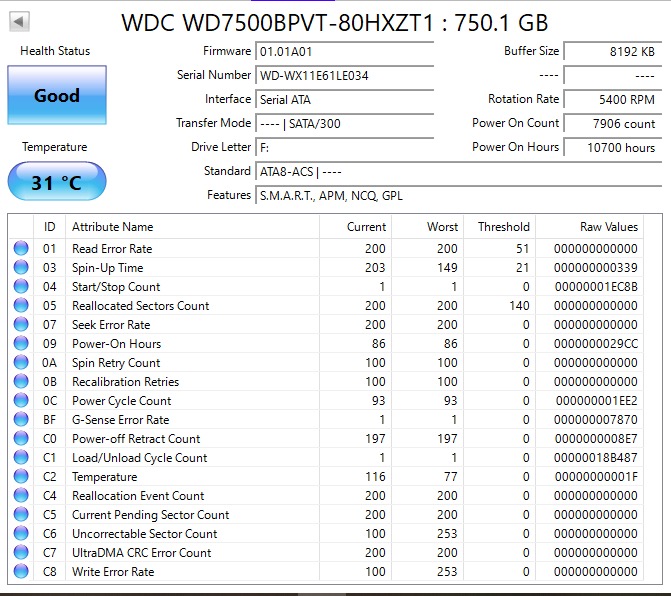The width and height of the screenshot is (671, 596).
Task: Click the Worst column header
Action: [427, 227]
